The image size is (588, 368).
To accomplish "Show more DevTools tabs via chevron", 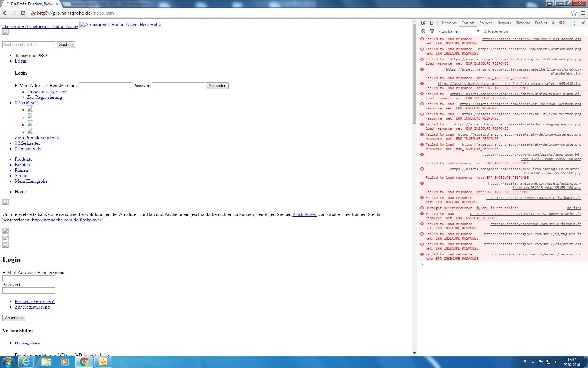I will (x=553, y=23).
